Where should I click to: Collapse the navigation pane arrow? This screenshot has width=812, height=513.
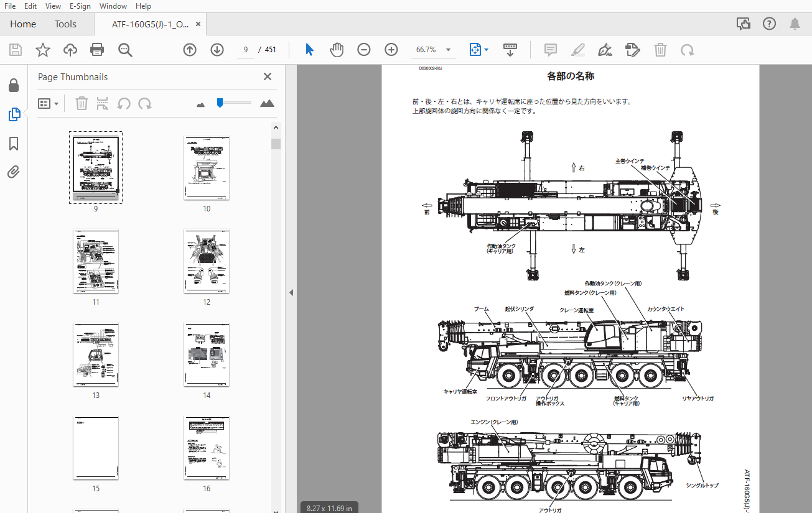[x=291, y=292]
